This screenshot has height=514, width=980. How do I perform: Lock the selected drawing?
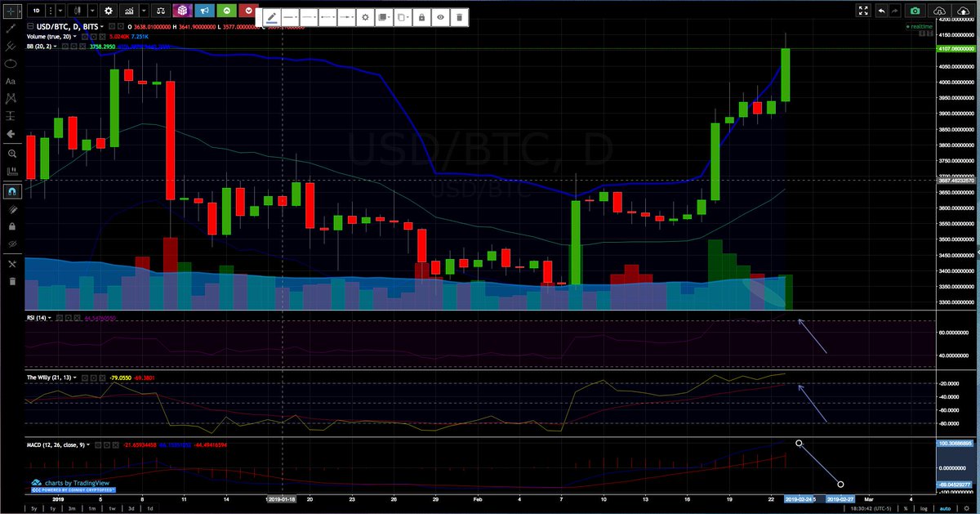click(x=421, y=18)
